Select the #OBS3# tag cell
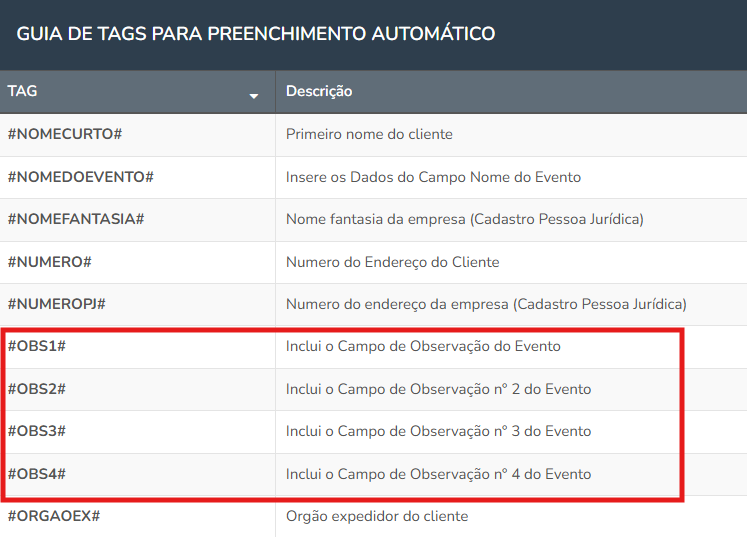The image size is (747, 537). click(138, 432)
